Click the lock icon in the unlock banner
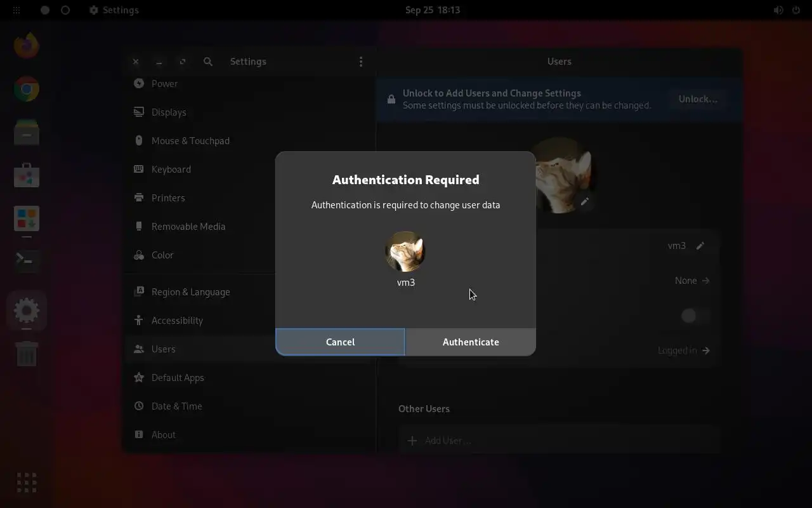Screen dimensions: 812x508 (391, 99)
